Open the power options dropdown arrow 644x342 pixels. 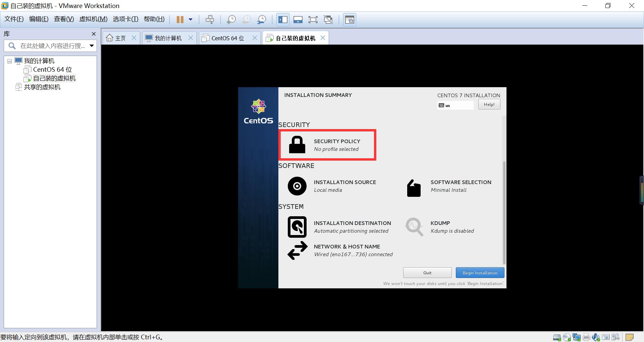(191, 19)
